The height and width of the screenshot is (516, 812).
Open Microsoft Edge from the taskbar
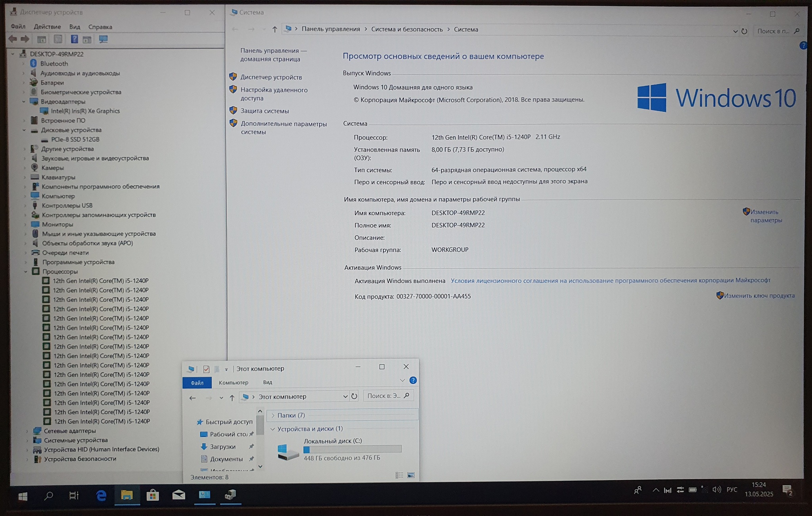101,495
